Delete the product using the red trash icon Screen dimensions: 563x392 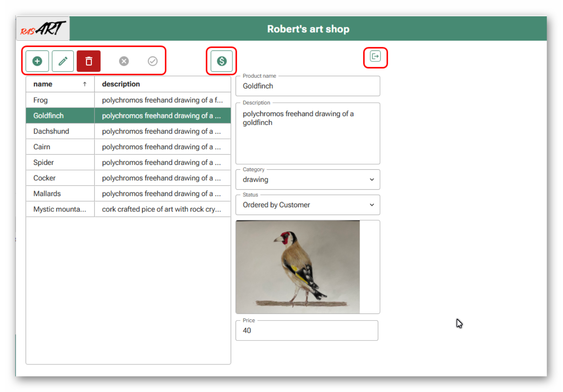coord(89,61)
